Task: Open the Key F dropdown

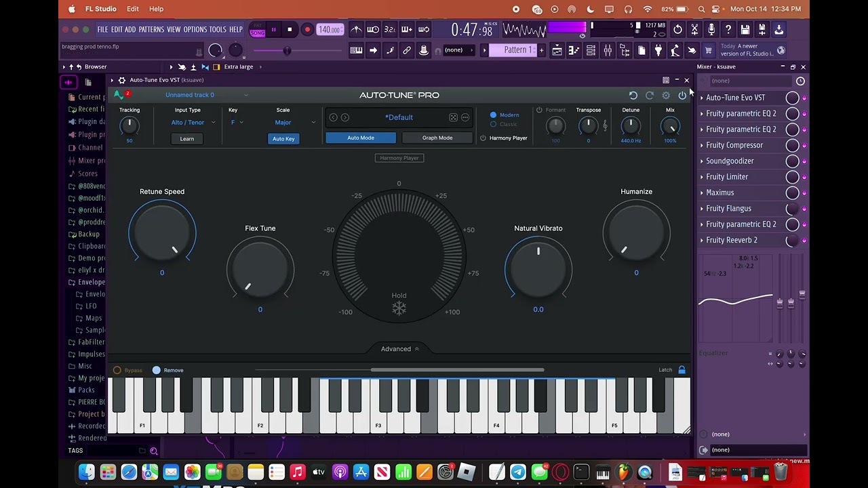Action: [237, 123]
